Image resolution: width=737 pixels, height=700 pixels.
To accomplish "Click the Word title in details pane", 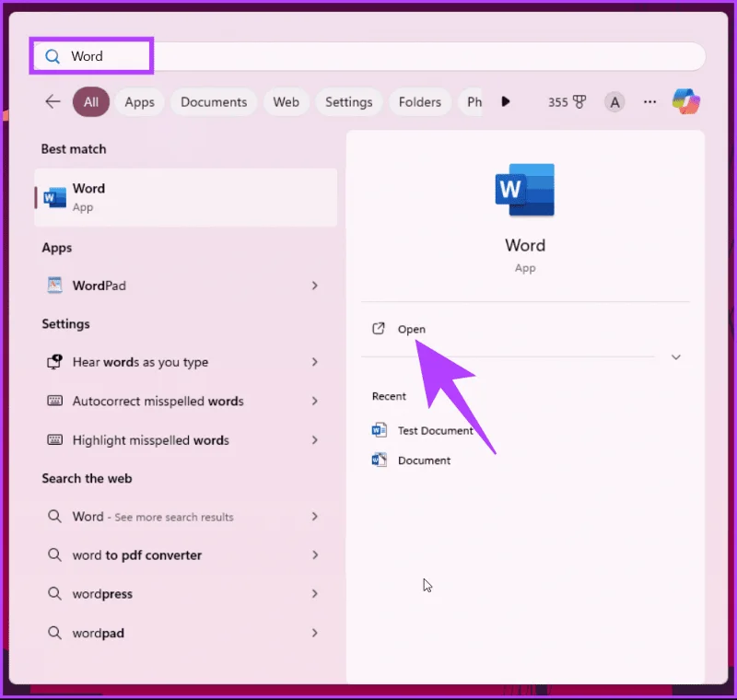I will point(525,245).
